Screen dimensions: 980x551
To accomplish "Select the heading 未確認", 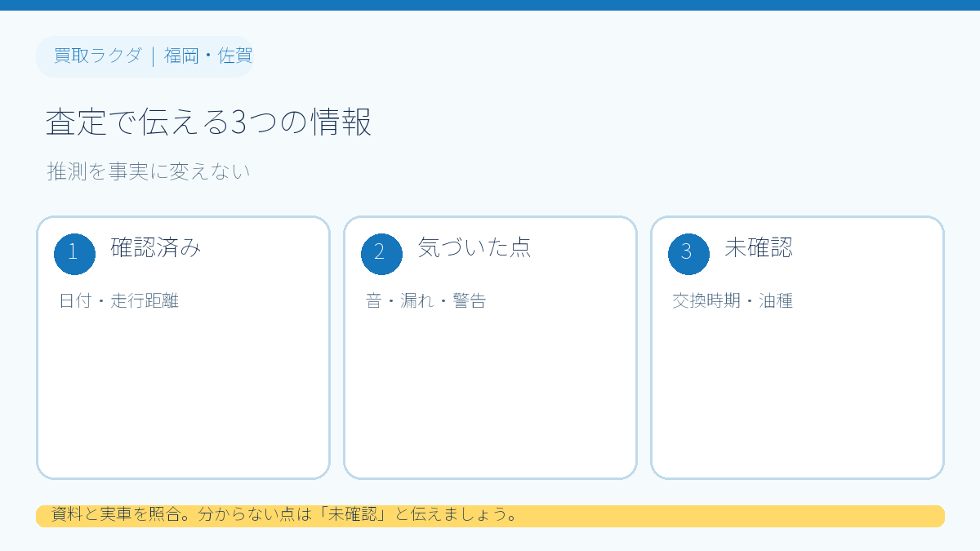I will [759, 247].
